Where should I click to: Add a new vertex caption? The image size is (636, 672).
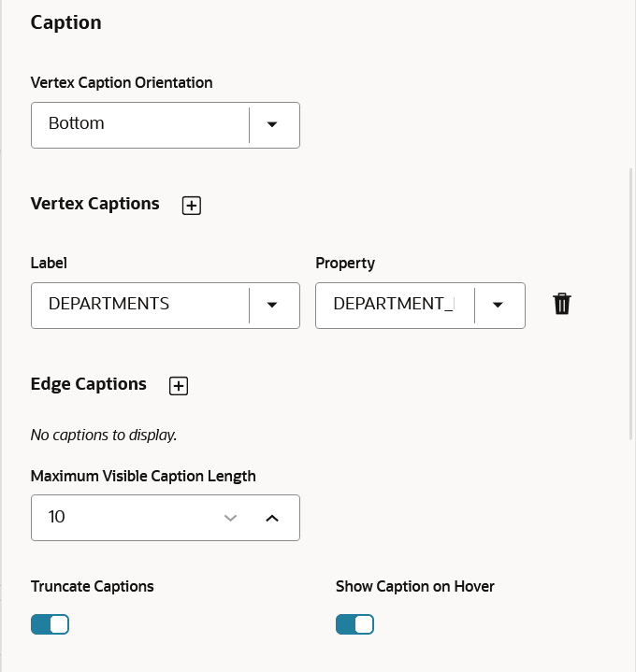click(192, 206)
